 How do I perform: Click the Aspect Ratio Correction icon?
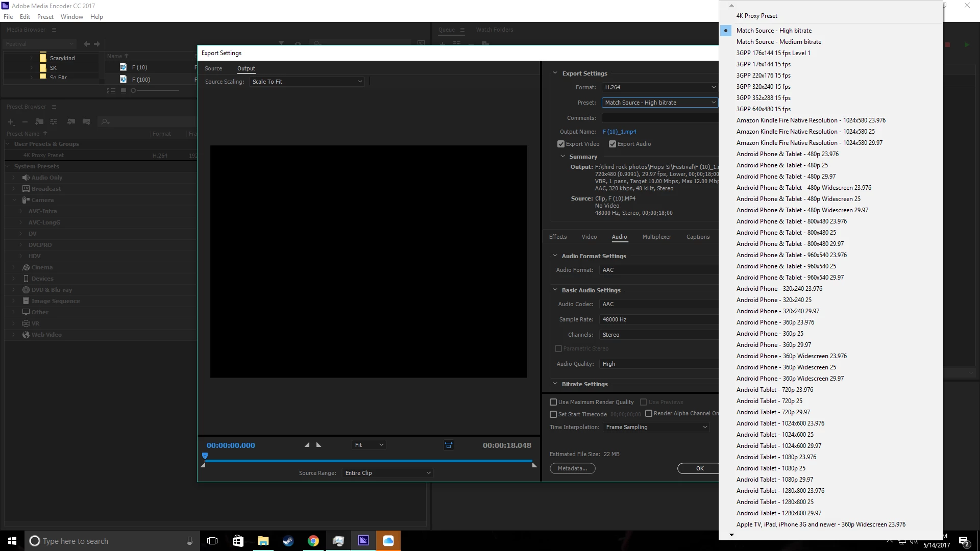tap(448, 445)
